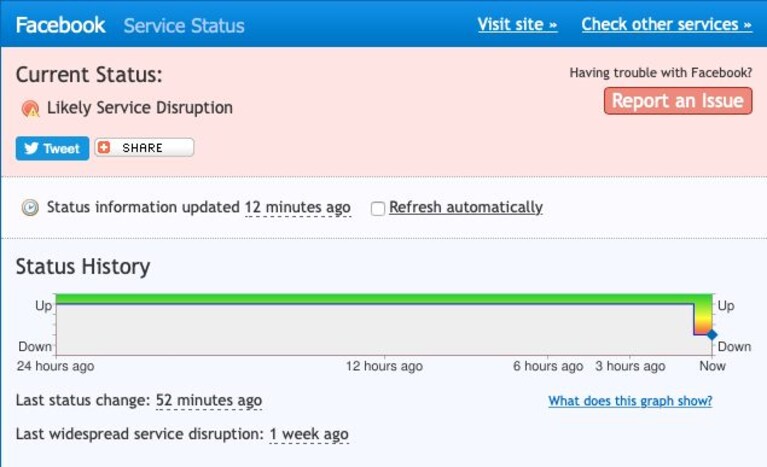Click the 1 week ago timestamp
The width and height of the screenshot is (767, 467).
pos(309,434)
